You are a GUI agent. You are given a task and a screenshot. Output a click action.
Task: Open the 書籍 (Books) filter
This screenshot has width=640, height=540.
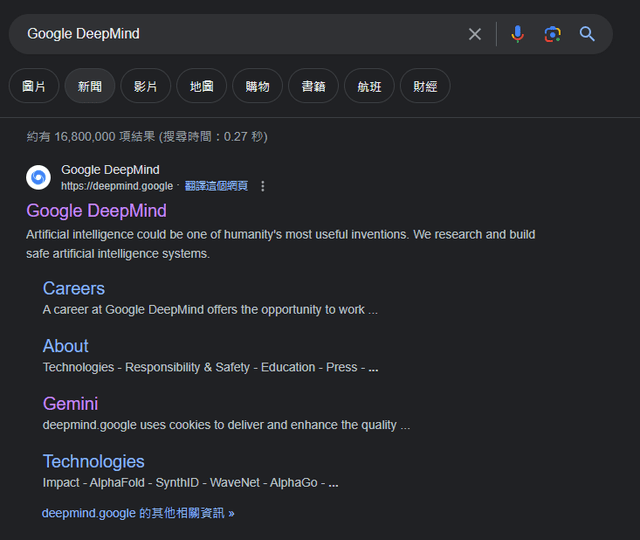pos(313,86)
